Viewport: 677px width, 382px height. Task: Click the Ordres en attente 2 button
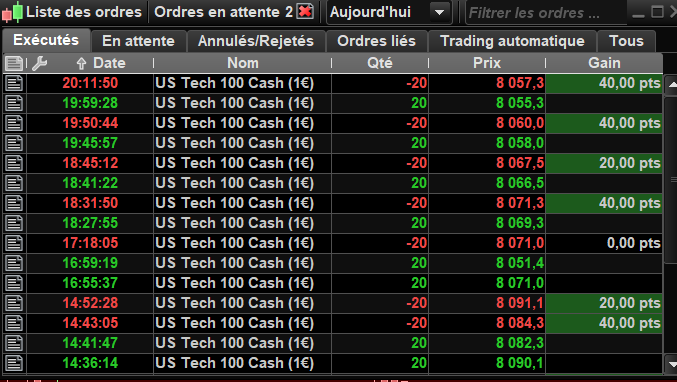coord(224,12)
